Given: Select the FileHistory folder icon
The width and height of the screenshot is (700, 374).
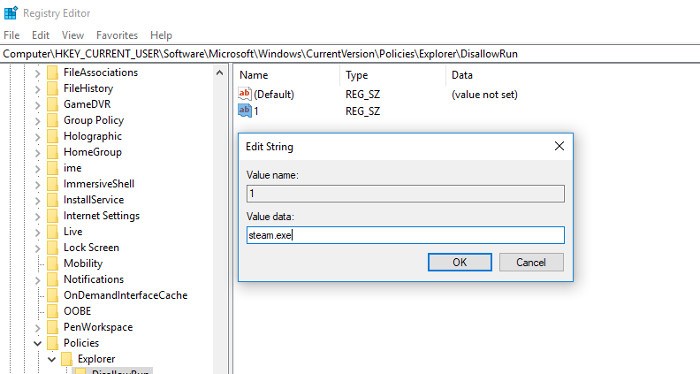Looking at the screenshot, I should [53, 89].
